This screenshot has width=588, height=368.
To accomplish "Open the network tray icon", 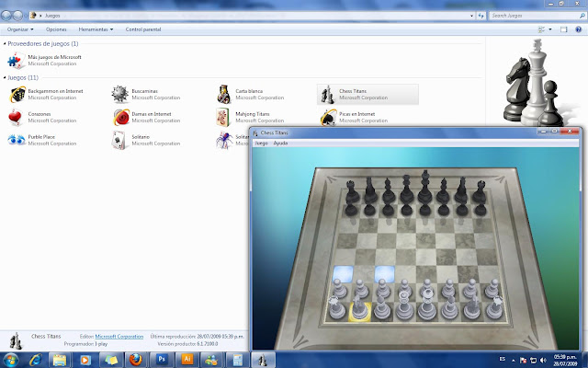I will click(x=533, y=360).
